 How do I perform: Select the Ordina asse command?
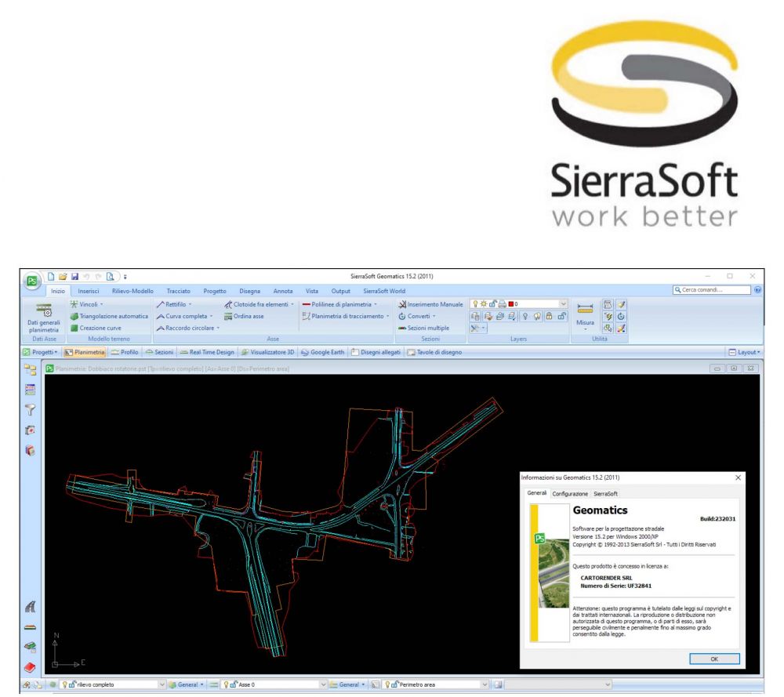(x=244, y=316)
